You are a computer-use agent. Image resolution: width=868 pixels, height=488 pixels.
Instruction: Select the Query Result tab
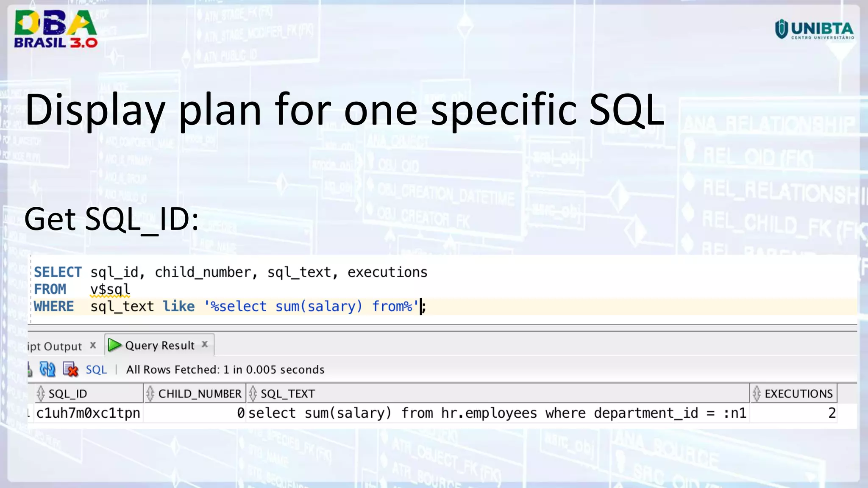click(x=160, y=346)
